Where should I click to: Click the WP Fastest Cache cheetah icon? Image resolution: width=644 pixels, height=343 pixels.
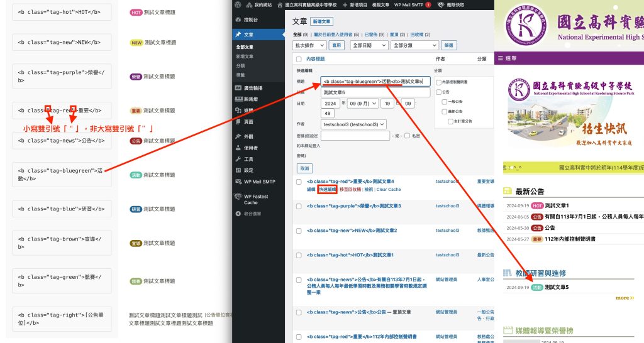[x=238, y=197]
